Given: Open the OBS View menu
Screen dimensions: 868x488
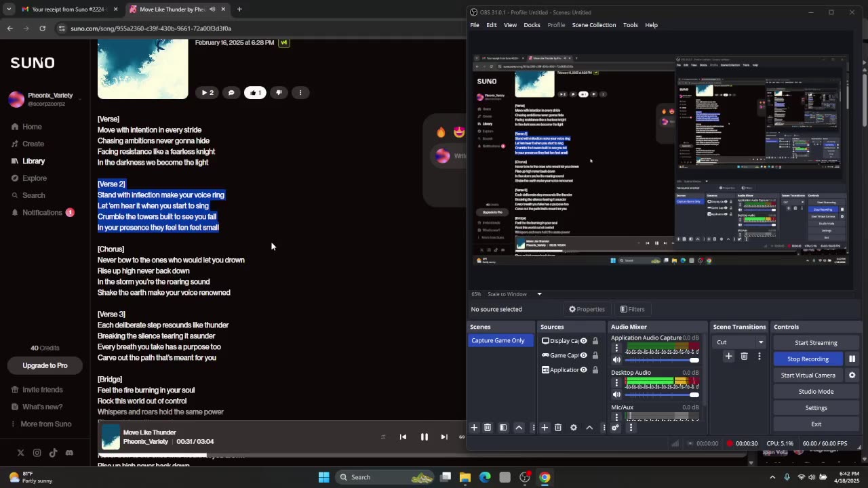Looking at the screenshot, I should 510,25.
